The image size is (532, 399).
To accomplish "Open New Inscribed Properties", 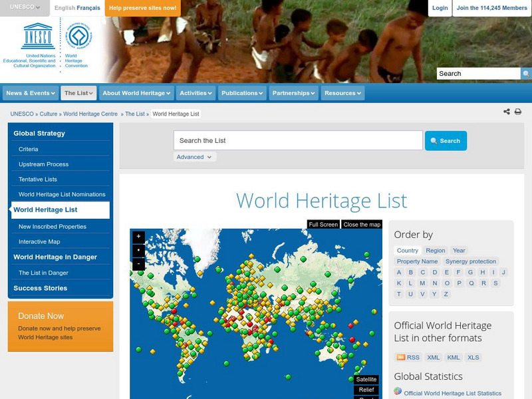I will [61, 227].
